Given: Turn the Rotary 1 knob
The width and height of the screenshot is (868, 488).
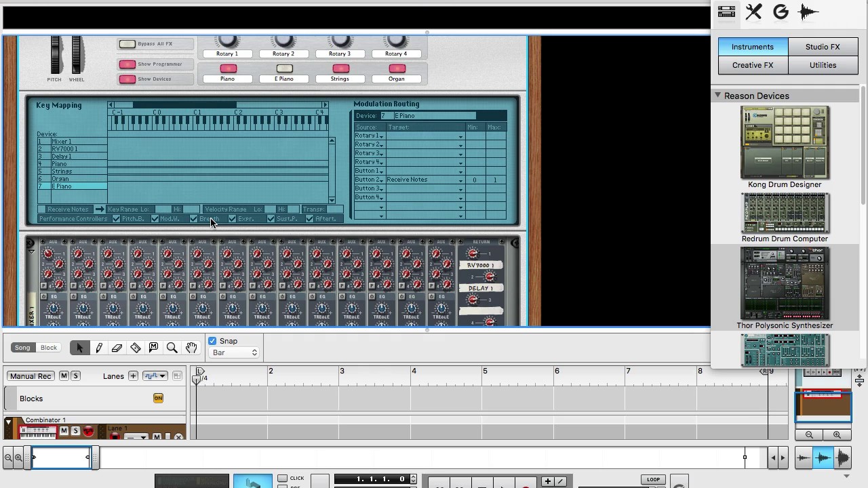Looking at the screenshot, I should click(227, 41).
